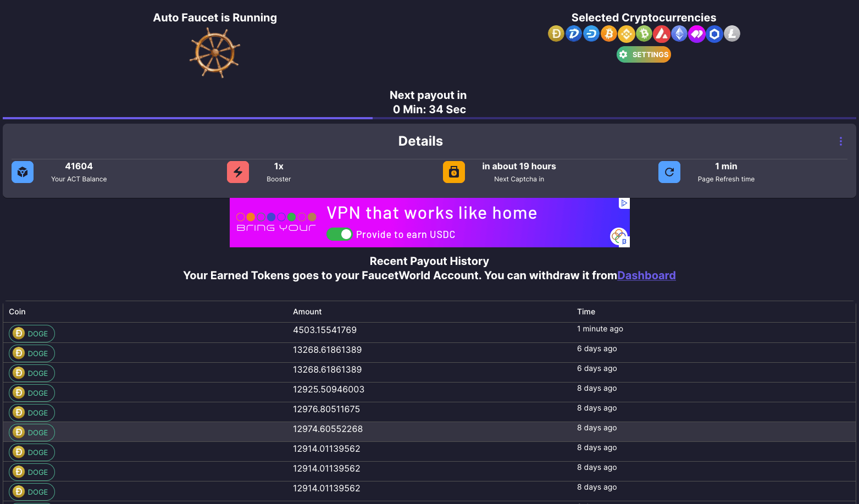This screenshot has width=859, height=504.
Task: Open the Details three-dot options menu
Action: click(840, 141)
